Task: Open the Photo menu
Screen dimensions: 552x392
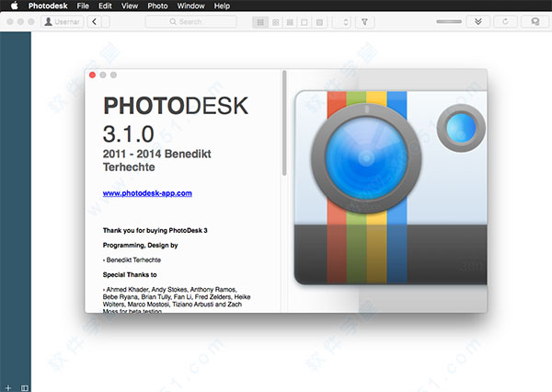Action: coord(157,6)
